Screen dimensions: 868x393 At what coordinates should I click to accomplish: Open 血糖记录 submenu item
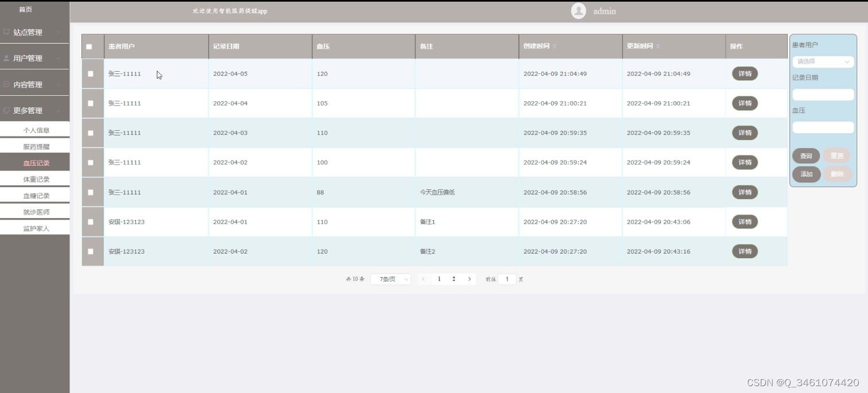tap(35, 196)
